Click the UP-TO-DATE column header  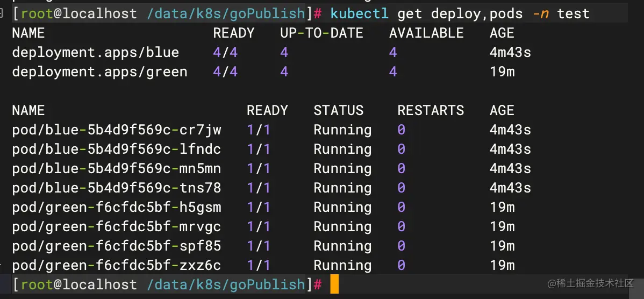click(321, 33)
